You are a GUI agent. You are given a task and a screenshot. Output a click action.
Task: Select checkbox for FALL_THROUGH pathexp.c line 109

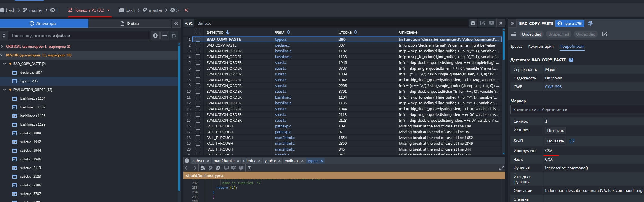tap(198, 126)
